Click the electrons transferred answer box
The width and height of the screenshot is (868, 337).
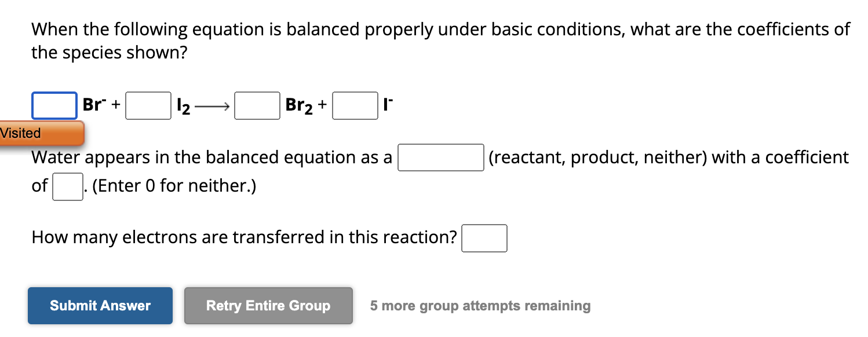point(484,237)
